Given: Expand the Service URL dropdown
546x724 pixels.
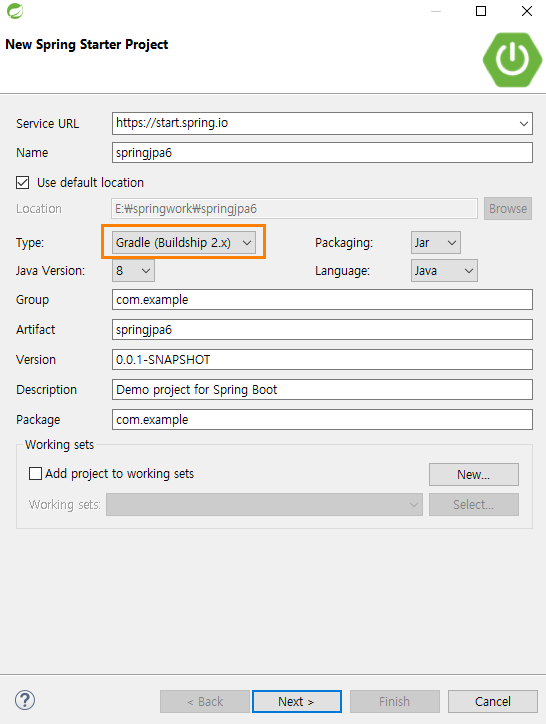Looking at the screenshot, I should (523, 124).
